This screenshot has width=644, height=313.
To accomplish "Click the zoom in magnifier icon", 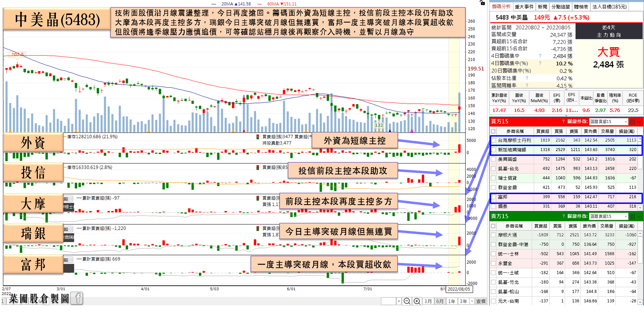I will coord(417,301).
